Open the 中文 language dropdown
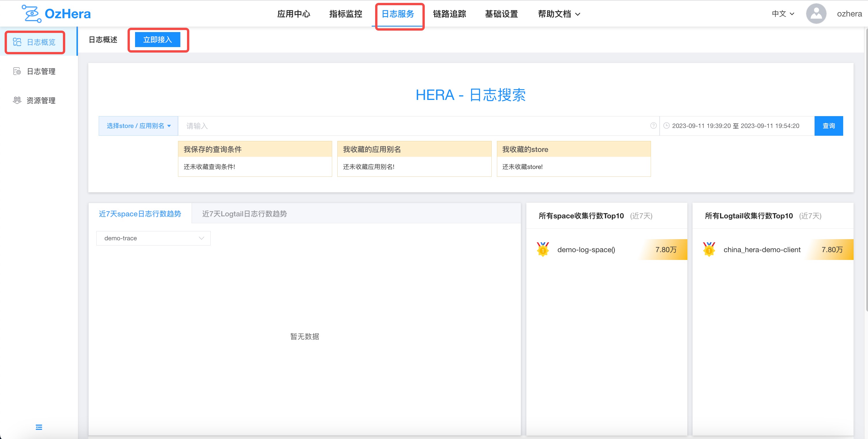The height and width of the screenshot is (439, 868). click(783, 14)
